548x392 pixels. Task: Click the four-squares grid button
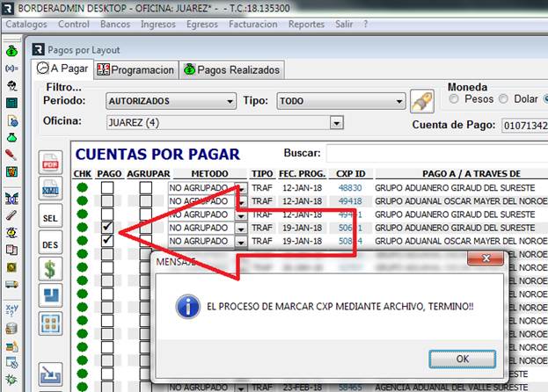pyautogui.click(x=50, y=323)
